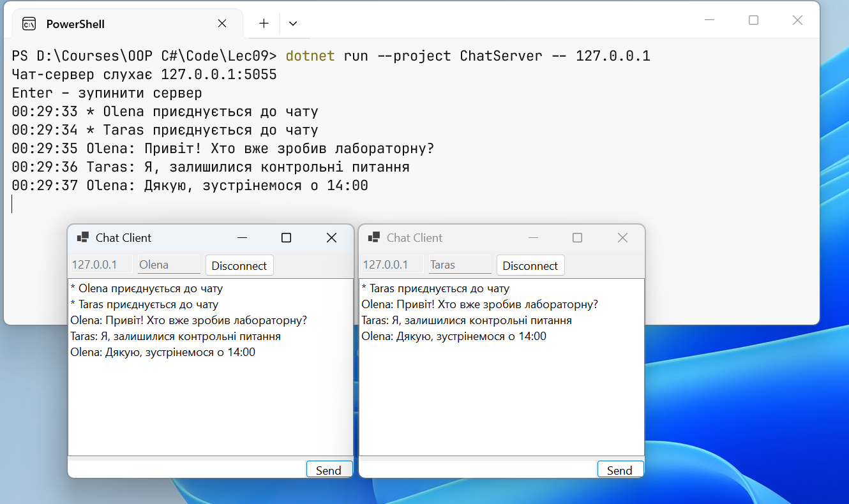
Task: Maximize Taras's Chat Client window
Action: [x=577, y=237]
